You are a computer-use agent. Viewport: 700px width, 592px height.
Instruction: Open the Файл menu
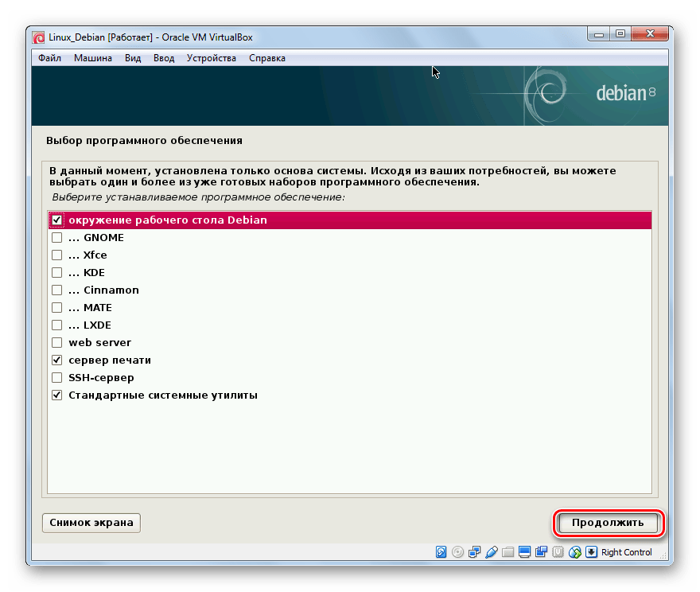coord(49,58)
